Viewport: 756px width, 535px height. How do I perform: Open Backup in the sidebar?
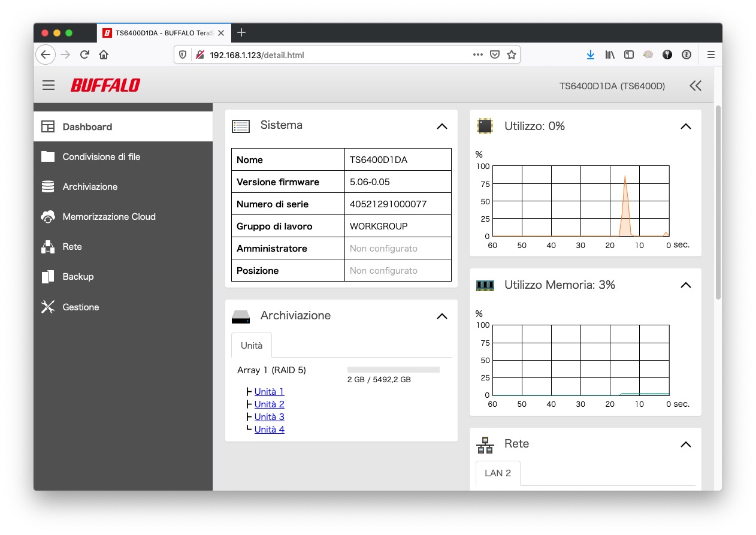[x=123, y=276]
